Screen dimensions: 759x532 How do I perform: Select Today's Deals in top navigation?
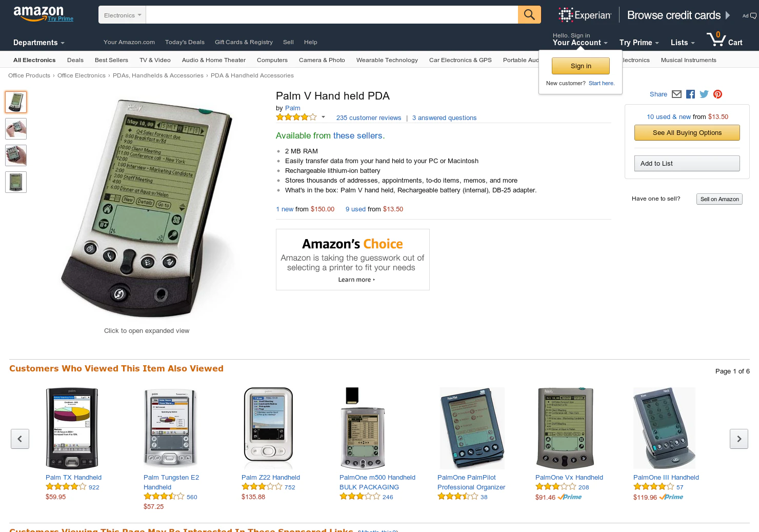(x=185, y=42)
